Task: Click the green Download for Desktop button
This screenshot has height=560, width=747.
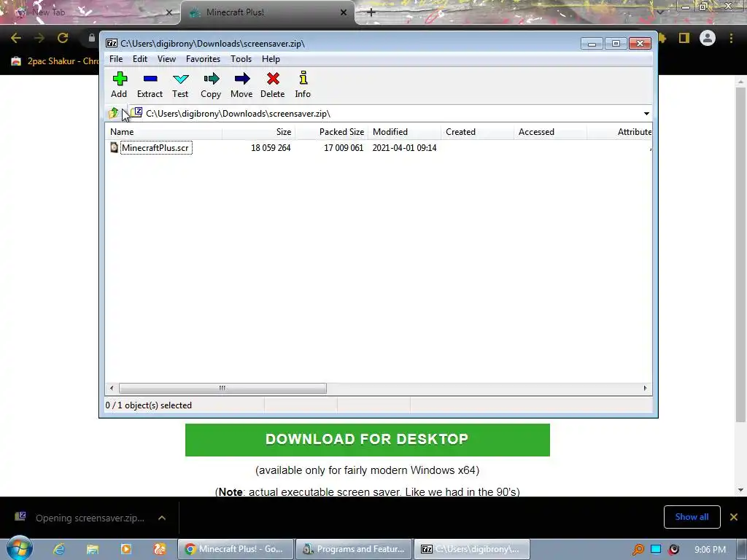Action: coord(368,440)
